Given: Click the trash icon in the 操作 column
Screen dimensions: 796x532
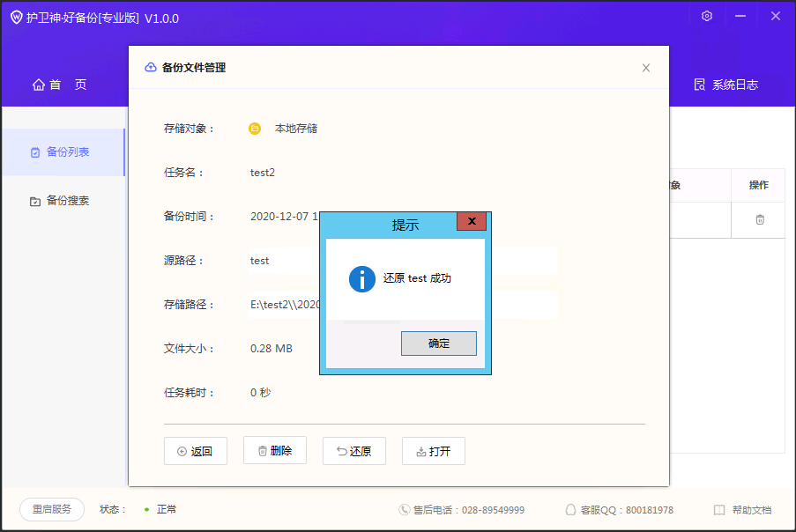Looking at the screenshot, I should 759,219.
